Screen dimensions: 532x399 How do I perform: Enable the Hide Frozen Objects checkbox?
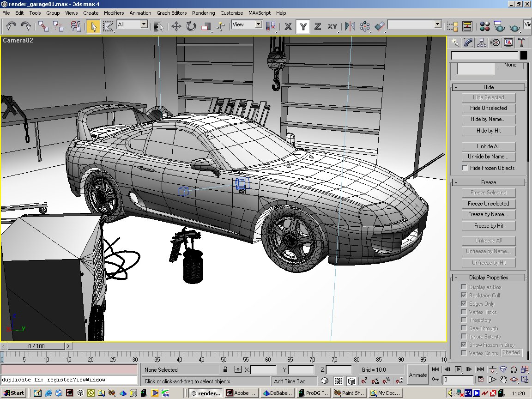click(465, 168)
